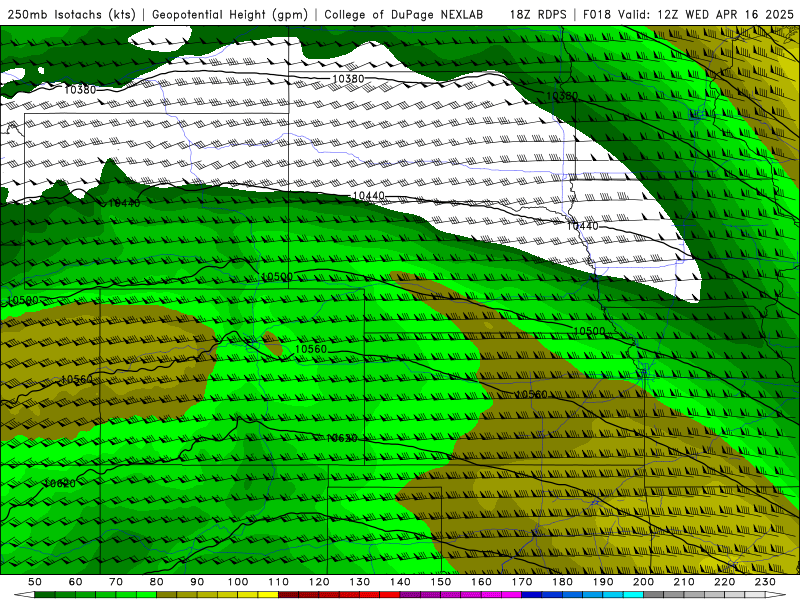800x600 pixels.
Task: Click the 190 label on the color scale
Action: (x=603, y=582)
